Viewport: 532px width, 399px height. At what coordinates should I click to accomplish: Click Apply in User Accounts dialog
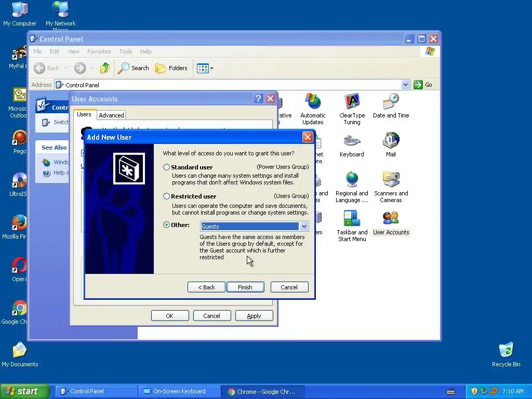(254, 316)
